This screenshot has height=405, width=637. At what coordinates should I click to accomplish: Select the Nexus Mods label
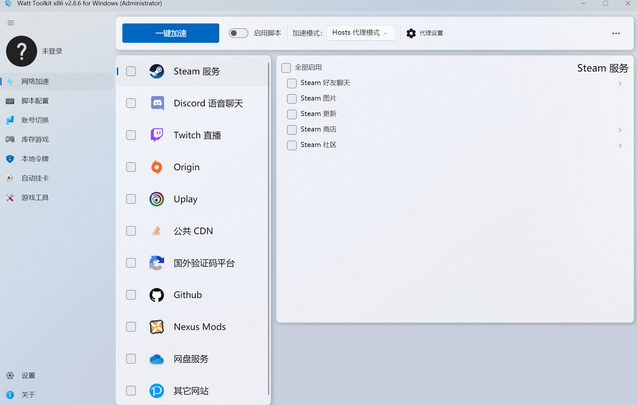tap(199, 327)
